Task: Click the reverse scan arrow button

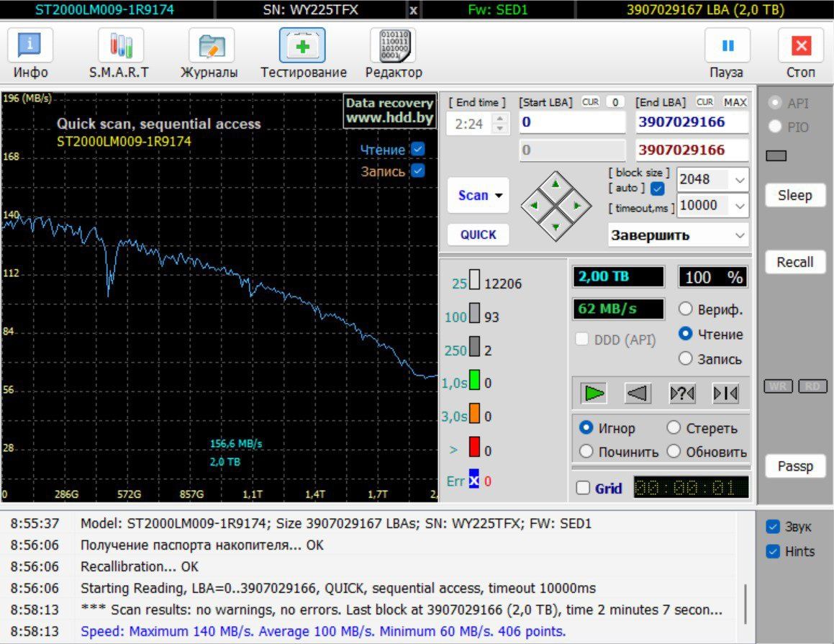Action: coord(638,394)
